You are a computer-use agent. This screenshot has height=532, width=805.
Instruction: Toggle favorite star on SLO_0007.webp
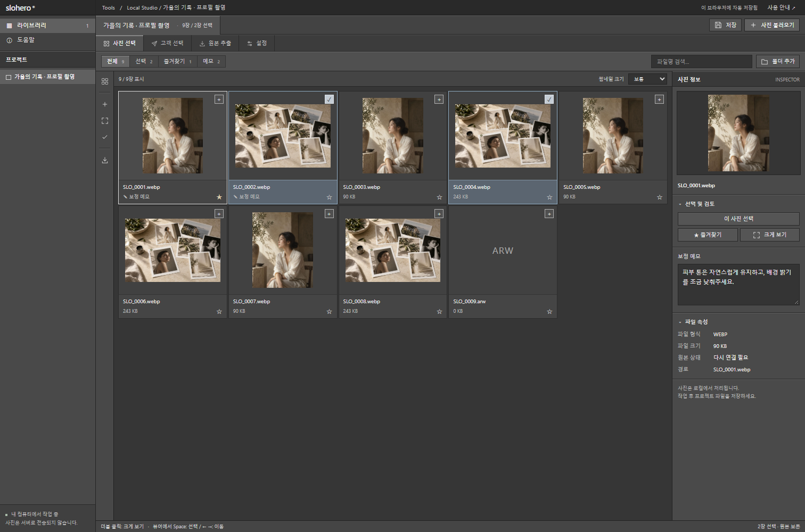click(329, 311)
